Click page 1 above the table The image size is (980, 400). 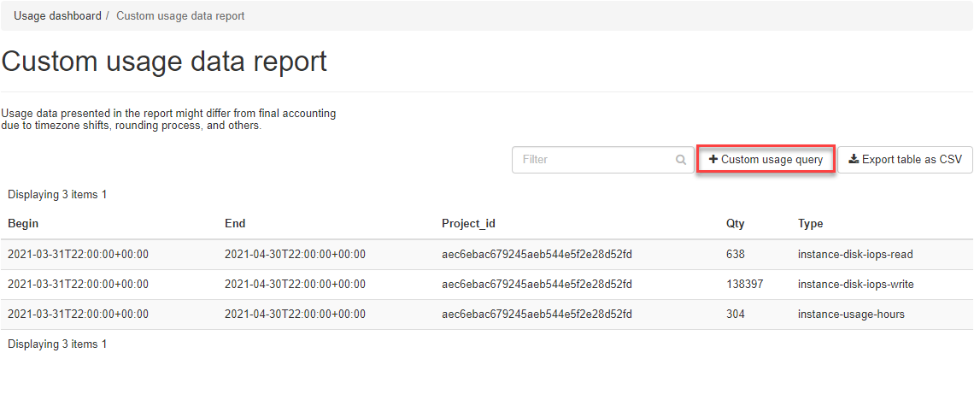pos(104,195)
